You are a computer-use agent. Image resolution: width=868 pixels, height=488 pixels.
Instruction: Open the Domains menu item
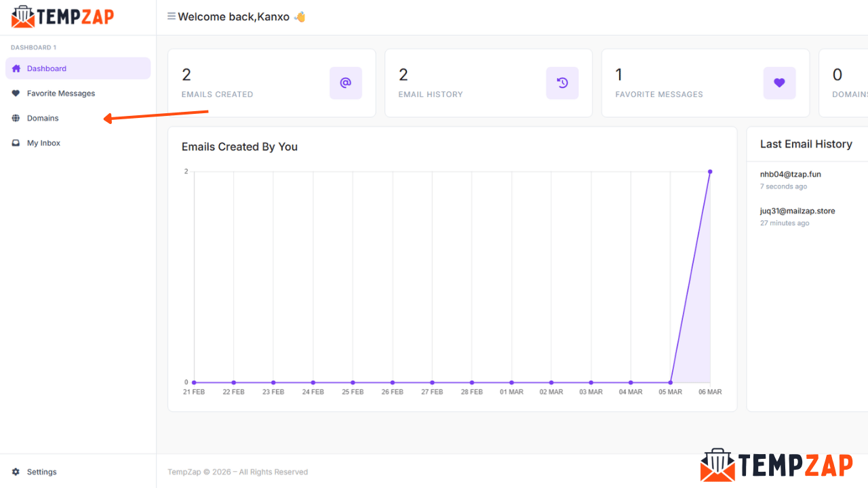(x=43, y=118)
